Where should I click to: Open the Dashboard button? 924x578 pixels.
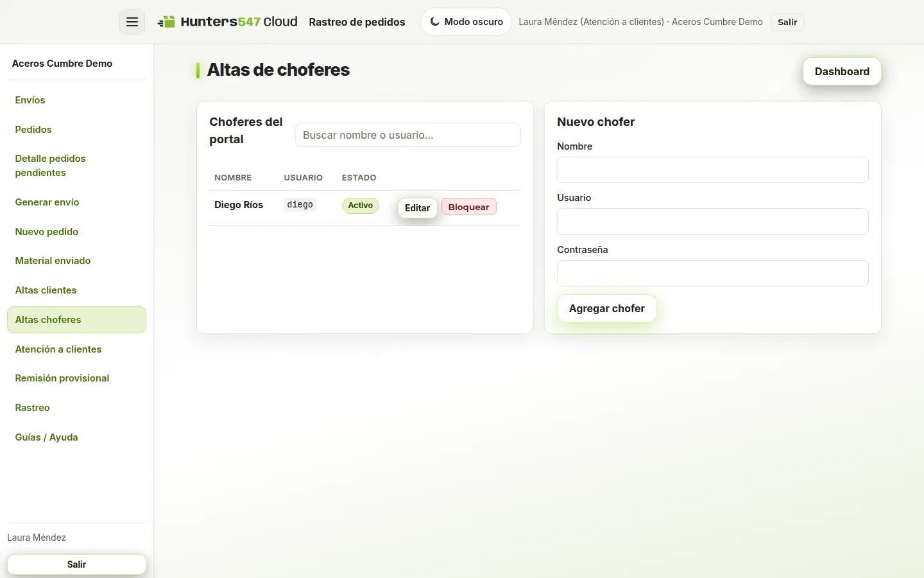pyautogui.click(x=842, y=71)
